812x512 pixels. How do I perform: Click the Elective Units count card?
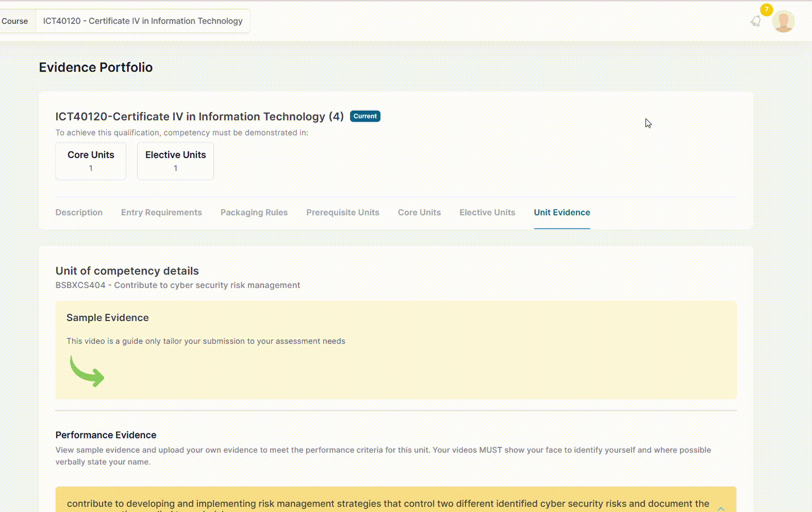coord(175,161)
